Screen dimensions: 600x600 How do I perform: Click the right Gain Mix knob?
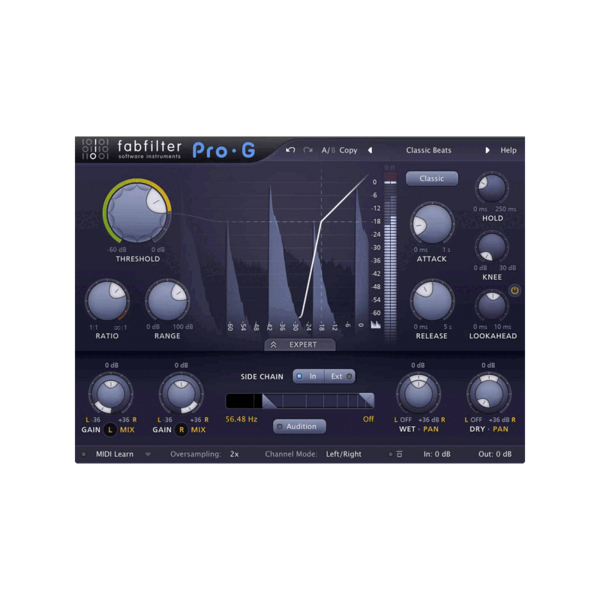[x=181, y=393]
